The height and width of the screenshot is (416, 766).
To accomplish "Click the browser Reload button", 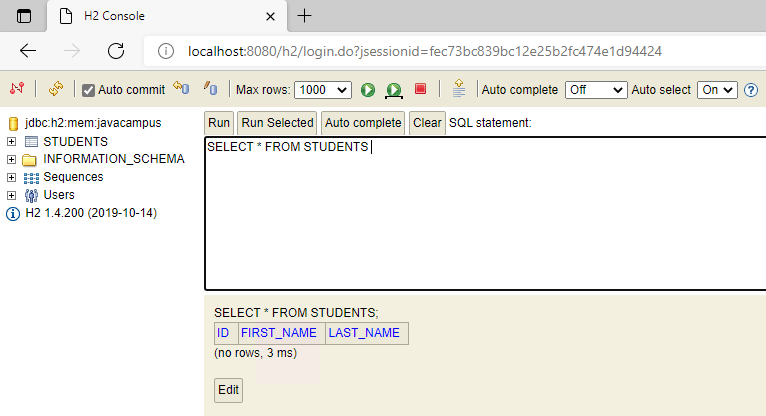I will 116,51.
